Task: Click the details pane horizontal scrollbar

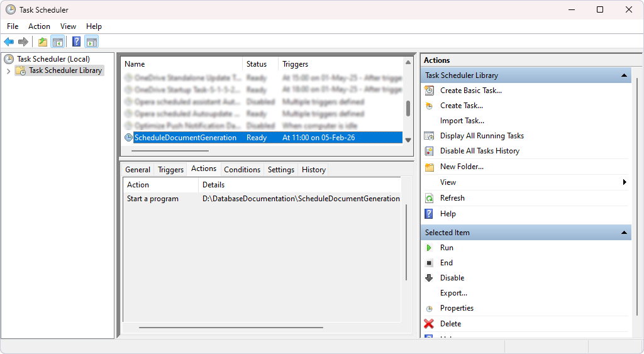Action: [x=231, y=328]
